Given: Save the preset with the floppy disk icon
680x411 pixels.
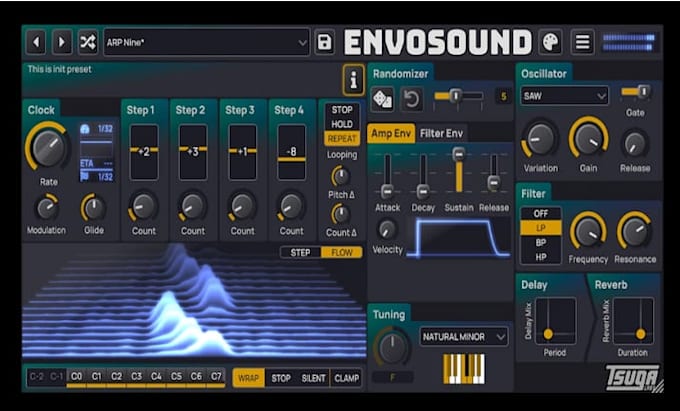Looking at the screenshot, I should click(324, 42).
